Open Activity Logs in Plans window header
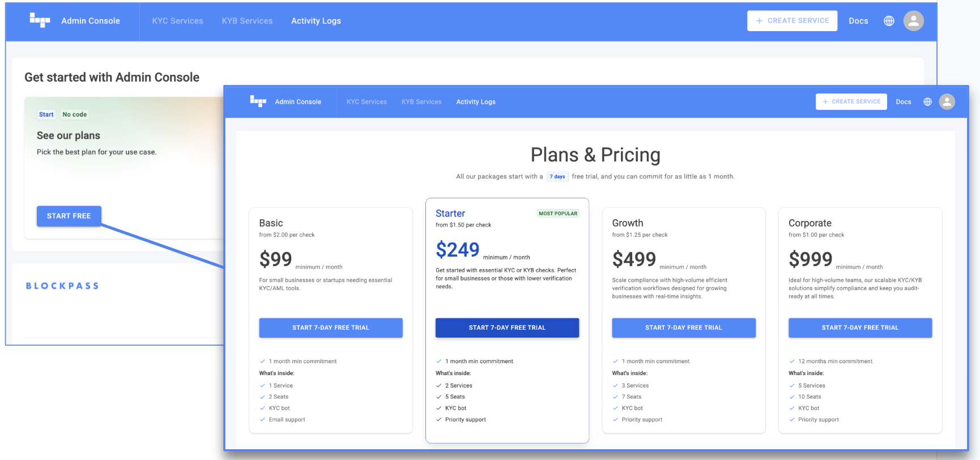This screenshot has width=980, height=460. pyautogui.click(x=476, y=102)
